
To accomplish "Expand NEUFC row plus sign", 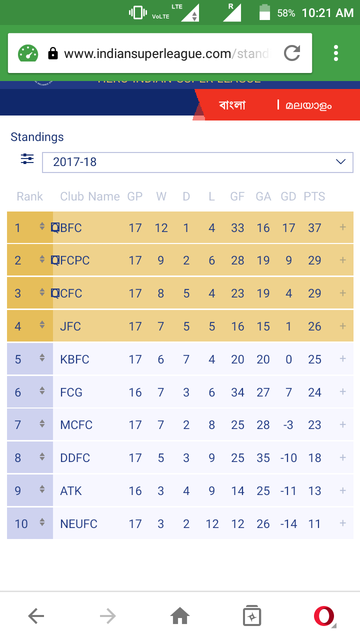I will coord(343,523).
